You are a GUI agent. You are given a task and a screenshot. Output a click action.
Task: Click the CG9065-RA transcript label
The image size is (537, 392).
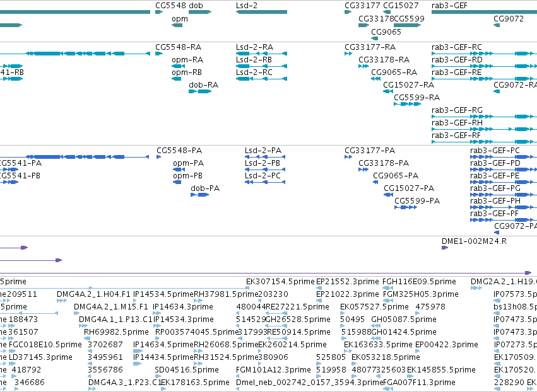[394, 72]
